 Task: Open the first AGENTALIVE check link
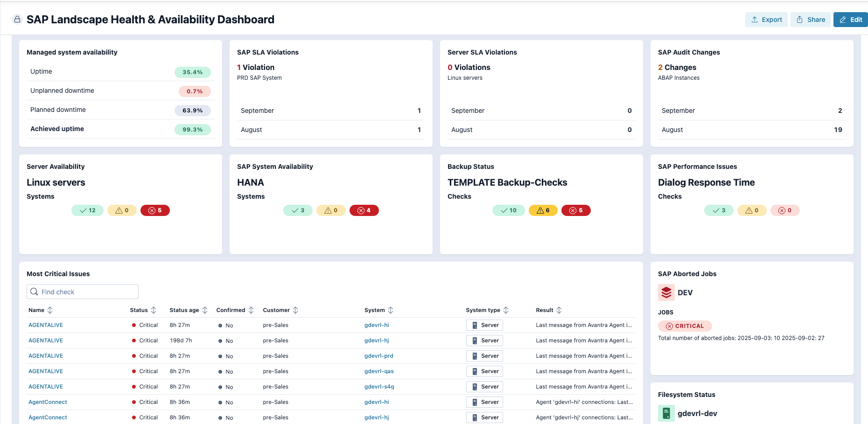pos(46,325)
